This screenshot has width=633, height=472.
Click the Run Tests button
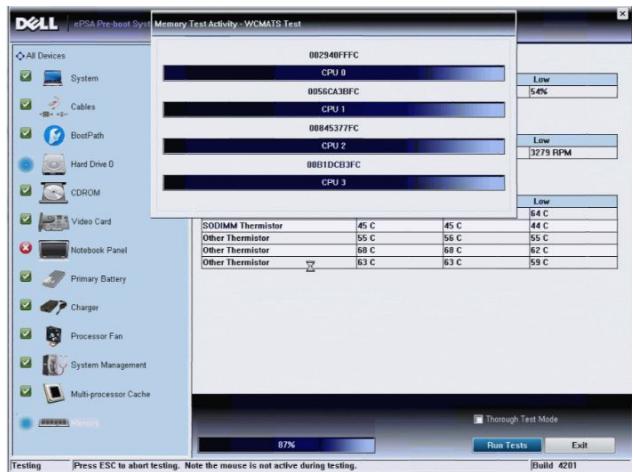(507, 445)
